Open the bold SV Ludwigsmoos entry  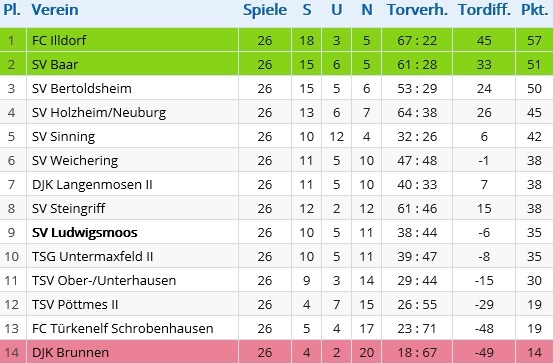(x=85, y=232)
